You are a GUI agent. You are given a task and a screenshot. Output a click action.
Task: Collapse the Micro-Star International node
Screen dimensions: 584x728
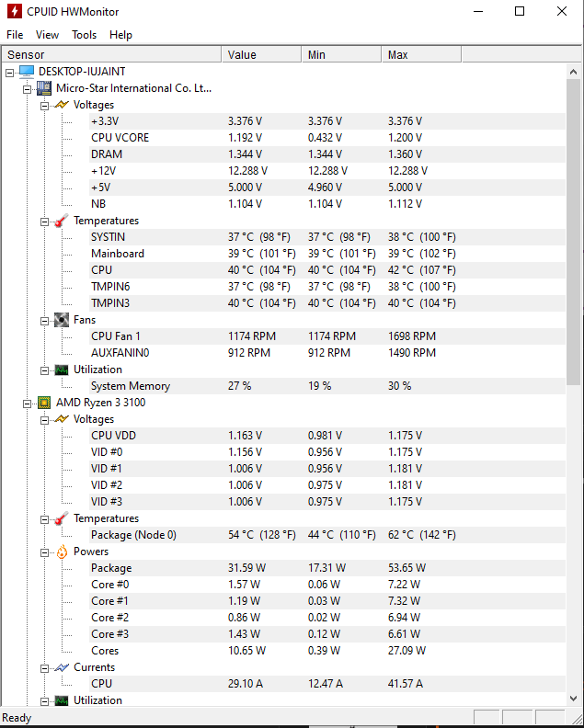pyautogui.click(x=27, y=89)
